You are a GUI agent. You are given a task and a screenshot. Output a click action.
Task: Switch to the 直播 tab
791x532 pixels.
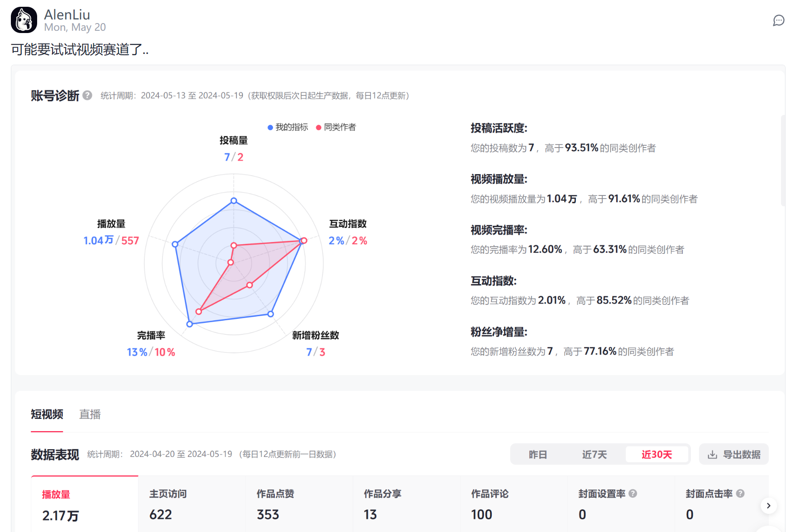(x=90, y=414)
